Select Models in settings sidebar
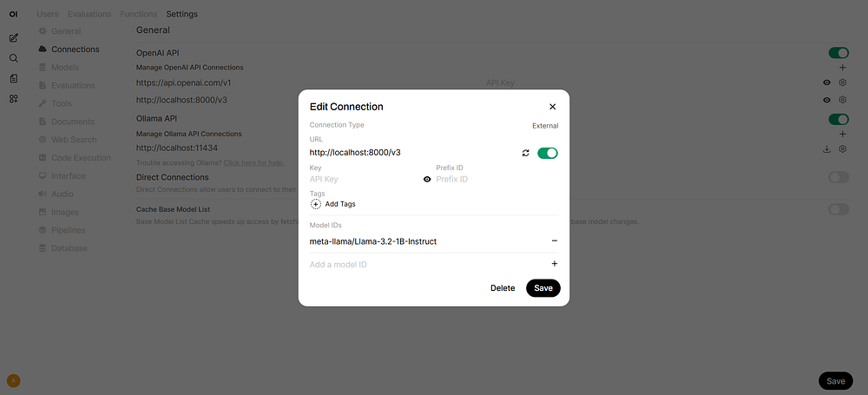The height and width of the screenshot is (395, 868). click(x=59, y=68)
